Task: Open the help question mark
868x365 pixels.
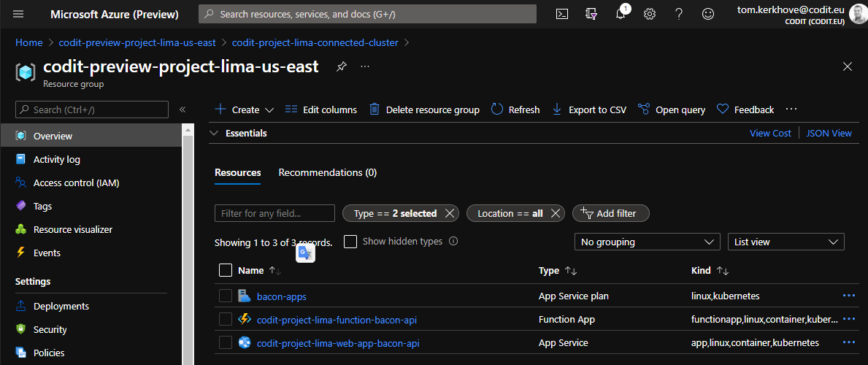Action: pos(679,15)
